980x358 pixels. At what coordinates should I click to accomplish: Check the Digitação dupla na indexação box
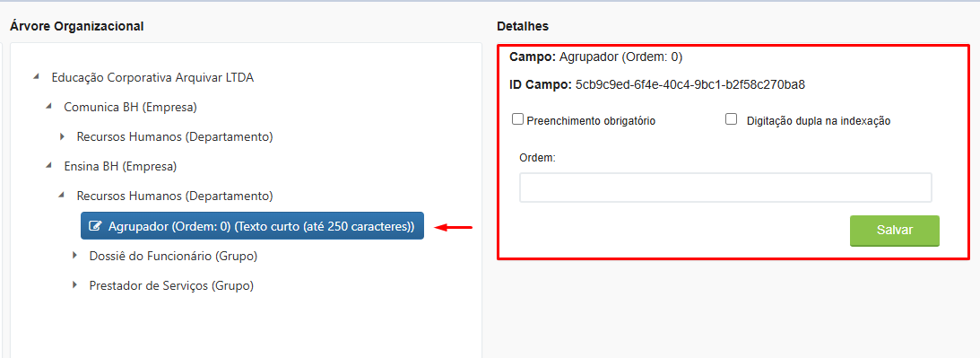(732, 119)
